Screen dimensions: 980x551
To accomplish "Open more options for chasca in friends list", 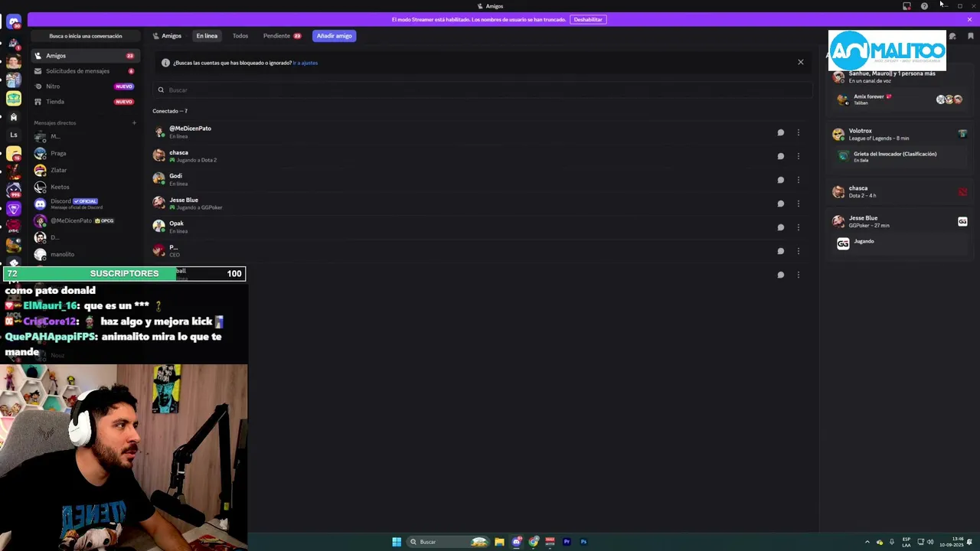I will pos(799,156).
